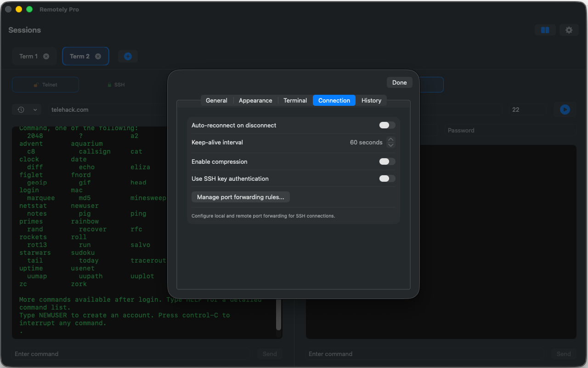
Task: Click Manage port forwarding rules button
Action: pyautogui.click(x=241, y=197)
